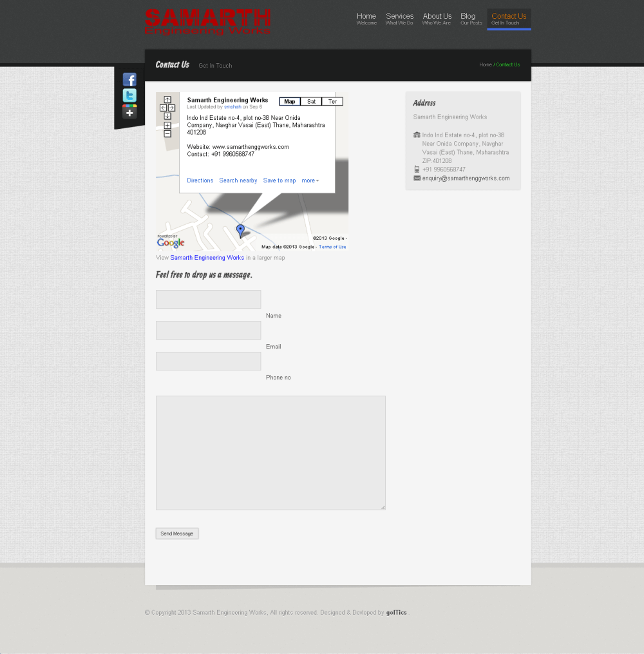Click the enquiry@samarthenggworks.com email text
The image size is (644, 654).
[x=466, y=178]
